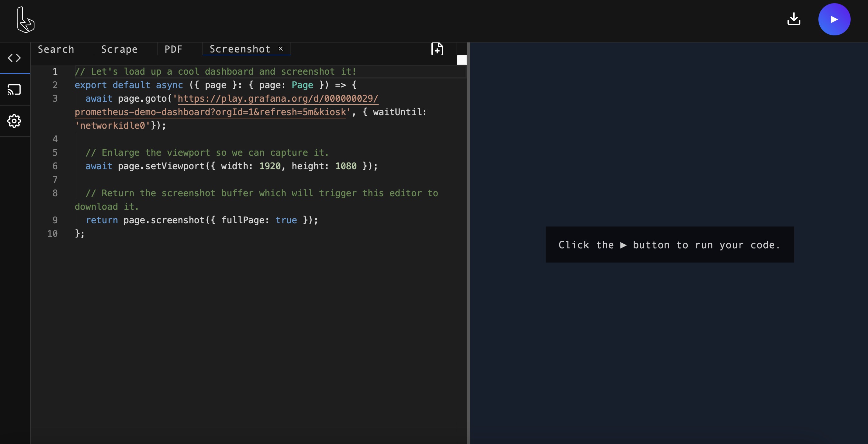
Task: Click the white minimap handle beside the editor
Action: pos(462,60)
